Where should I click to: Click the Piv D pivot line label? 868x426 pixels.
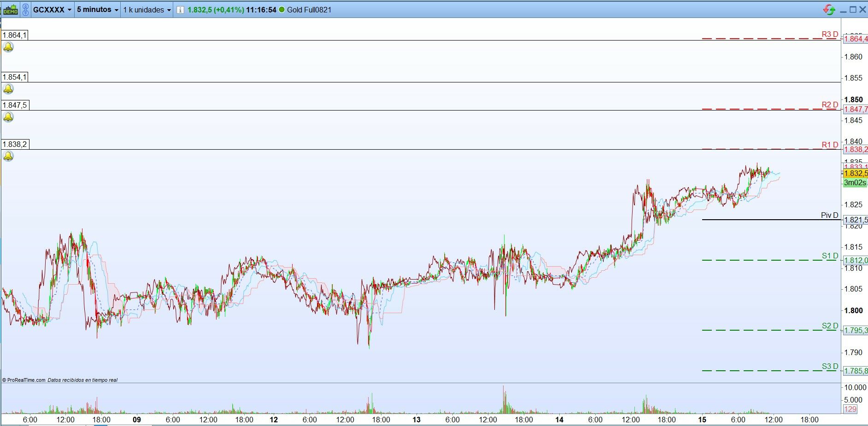pos(830,215)
